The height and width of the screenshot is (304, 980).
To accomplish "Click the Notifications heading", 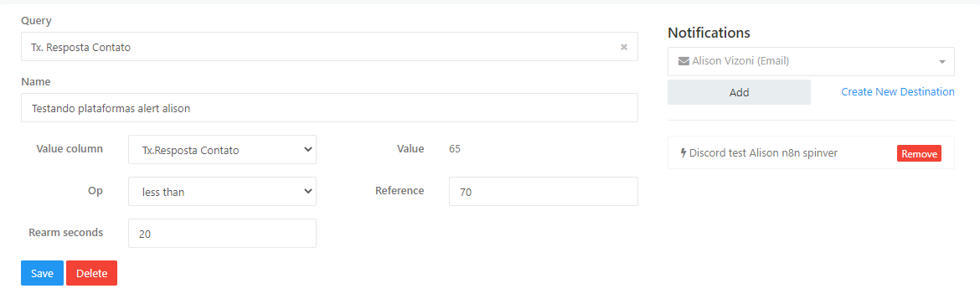I will point(709,33).
